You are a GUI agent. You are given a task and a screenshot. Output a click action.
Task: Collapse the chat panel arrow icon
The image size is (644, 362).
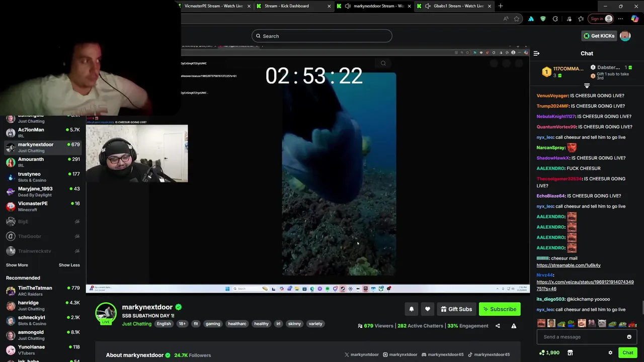click(536, 53)
